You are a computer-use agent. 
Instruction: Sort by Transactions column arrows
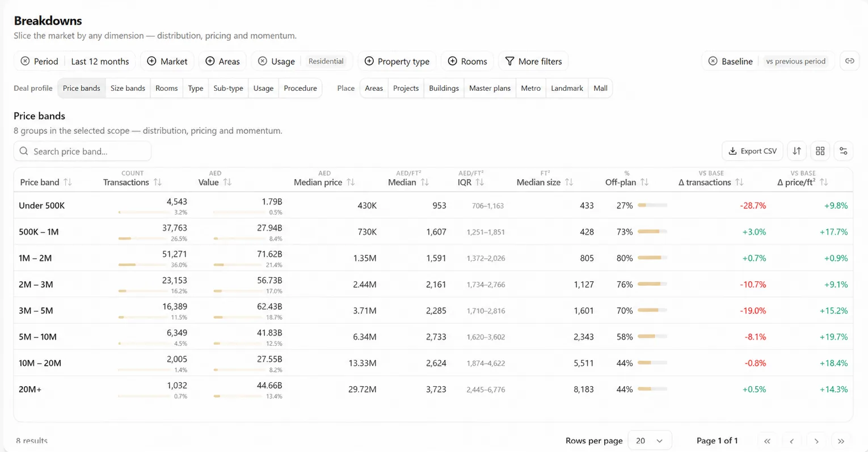pos(157,182)
